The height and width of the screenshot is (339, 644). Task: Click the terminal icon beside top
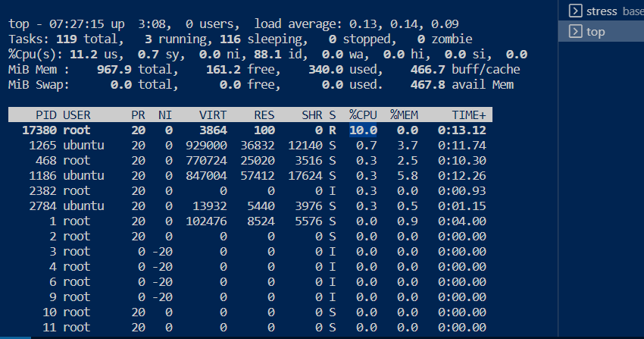click(575, 31)
